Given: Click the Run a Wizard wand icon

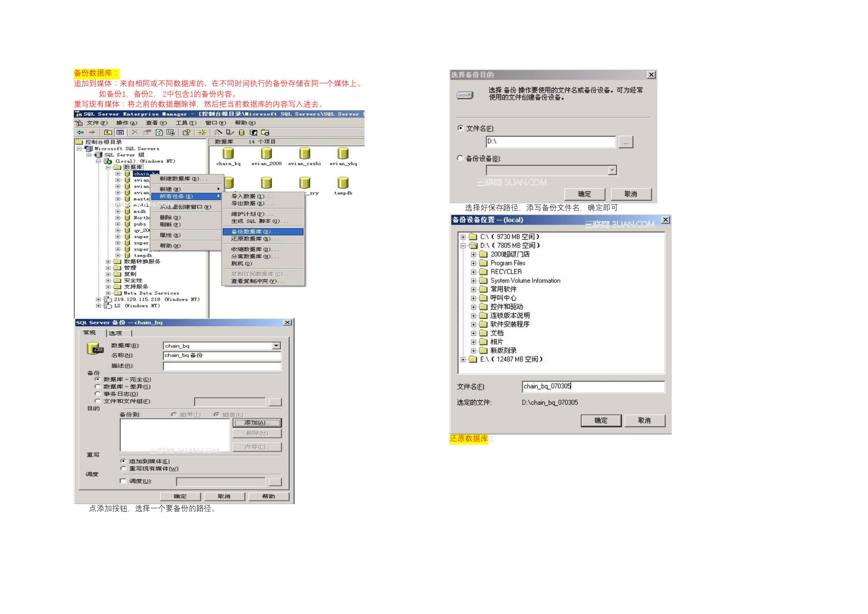Looking at the screenshot, I should tap(218, 132).
